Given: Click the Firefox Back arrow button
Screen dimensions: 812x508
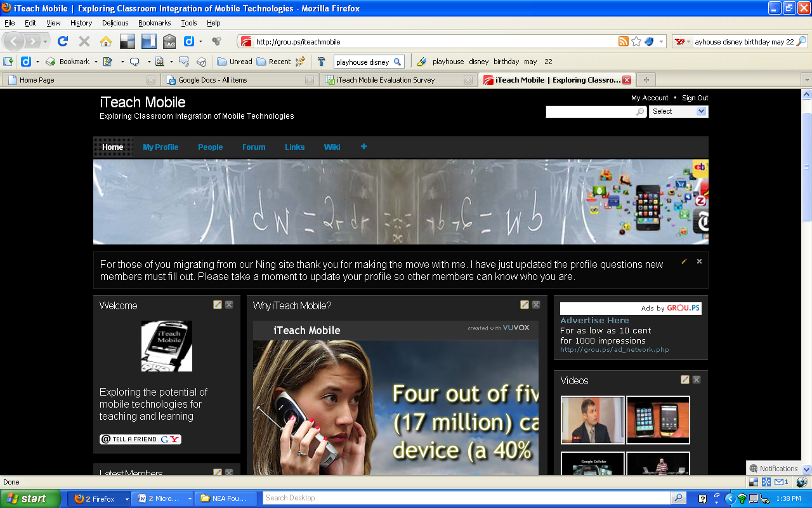Looking at the screenshot, I should pyautogui.click(x=15, y=41).
